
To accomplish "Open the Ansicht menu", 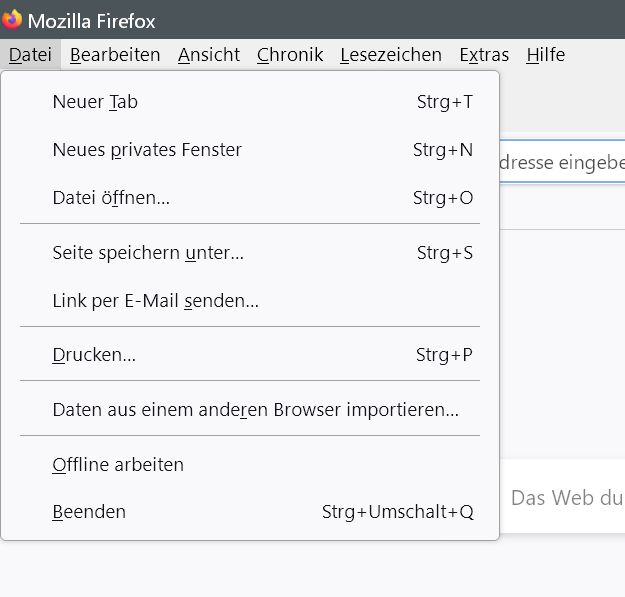I will click(209, 55).
